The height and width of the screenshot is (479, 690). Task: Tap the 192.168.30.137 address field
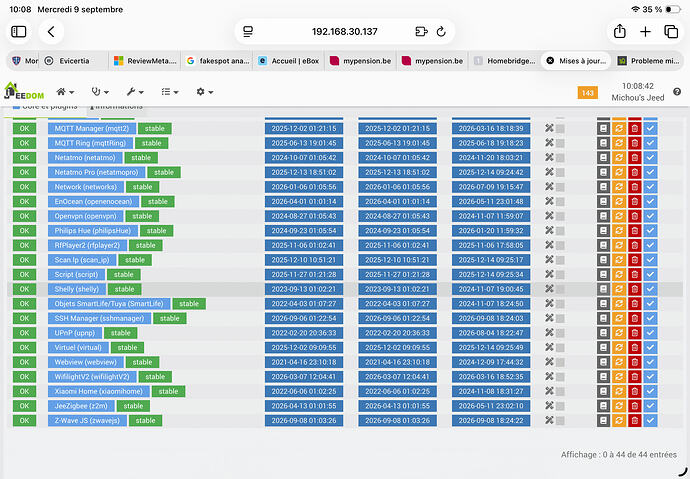(345, 32)
